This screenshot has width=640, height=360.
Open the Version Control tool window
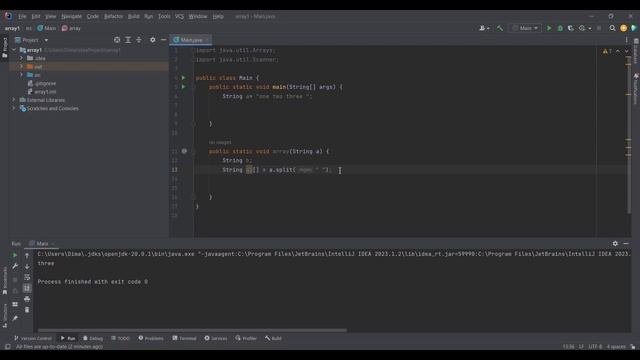pyautogui.click(x=33, y=338)
